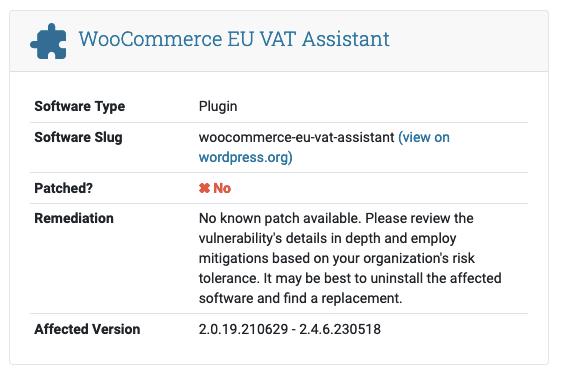Follow the view on wordpress.org link
The height and width of the screenshot is (375, 565).
pos(324,147)
